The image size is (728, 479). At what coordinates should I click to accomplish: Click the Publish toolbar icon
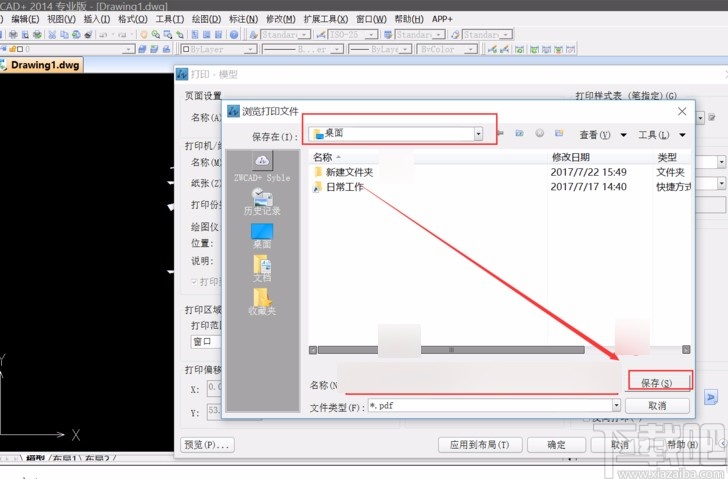point(37,35)
